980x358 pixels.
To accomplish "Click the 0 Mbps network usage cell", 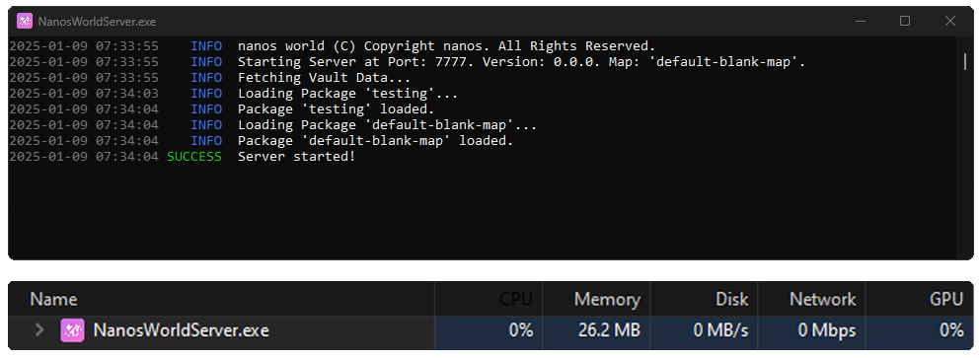I will click(x=811, y=330).
